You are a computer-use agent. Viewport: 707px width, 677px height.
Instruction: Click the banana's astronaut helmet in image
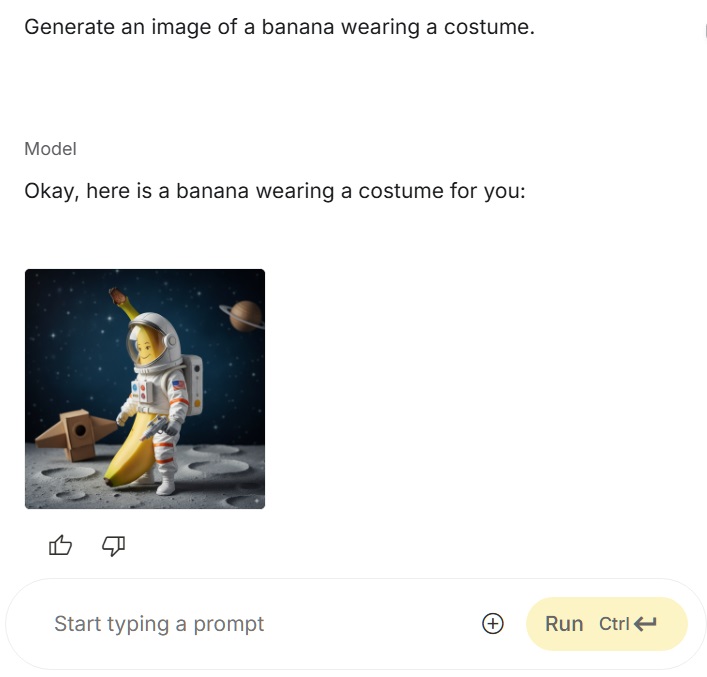(153, 341)
